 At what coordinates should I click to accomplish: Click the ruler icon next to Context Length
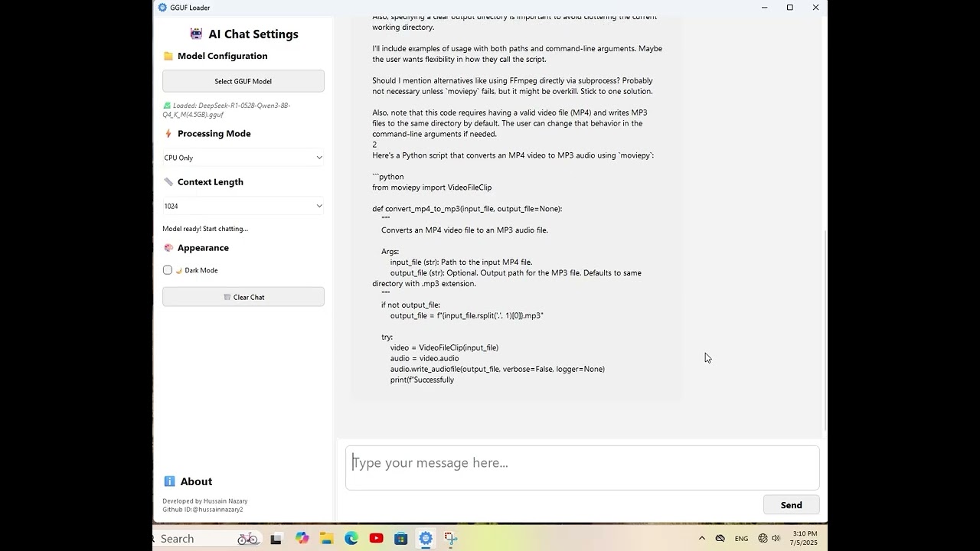coord(168,182)
